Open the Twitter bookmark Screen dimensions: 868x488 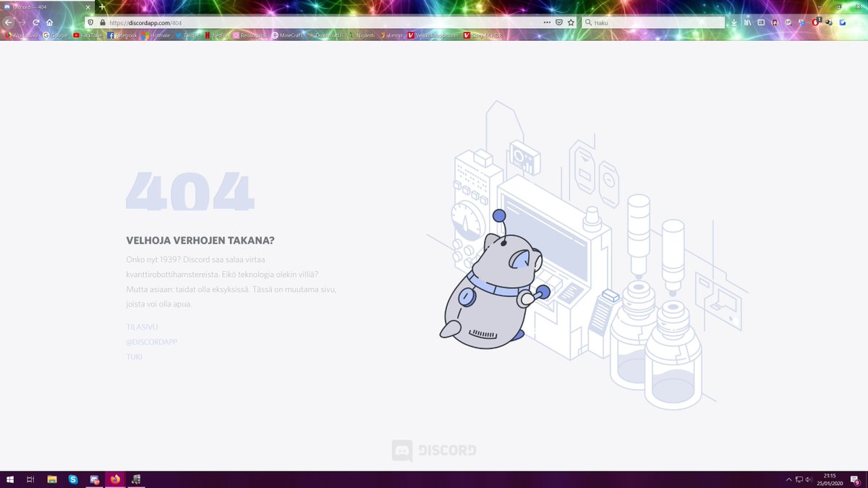coord(187,35)
